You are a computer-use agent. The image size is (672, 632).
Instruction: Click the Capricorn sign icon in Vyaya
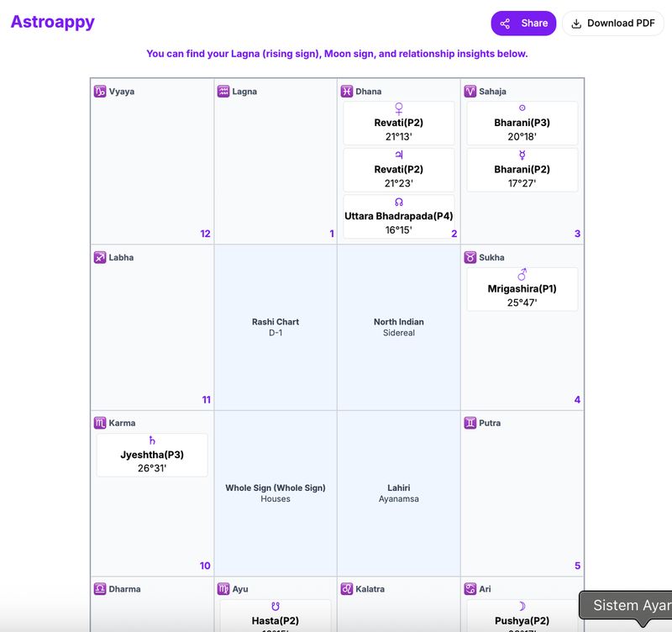click(x=100, y=92)
